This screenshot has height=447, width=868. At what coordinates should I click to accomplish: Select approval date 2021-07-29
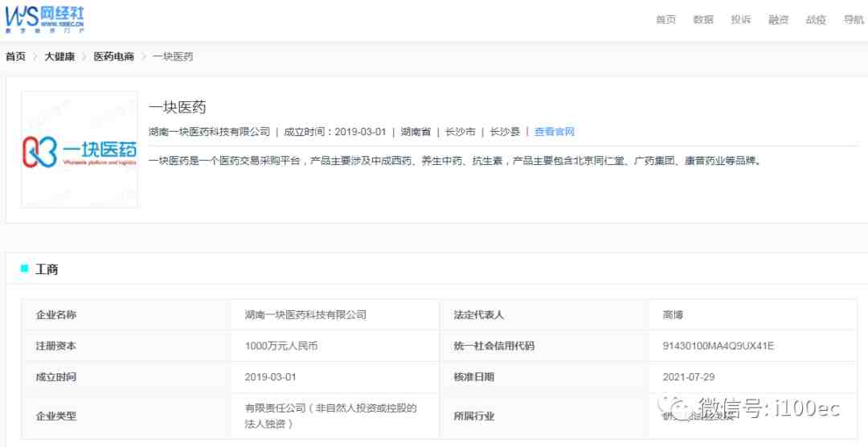coord(689,377)
